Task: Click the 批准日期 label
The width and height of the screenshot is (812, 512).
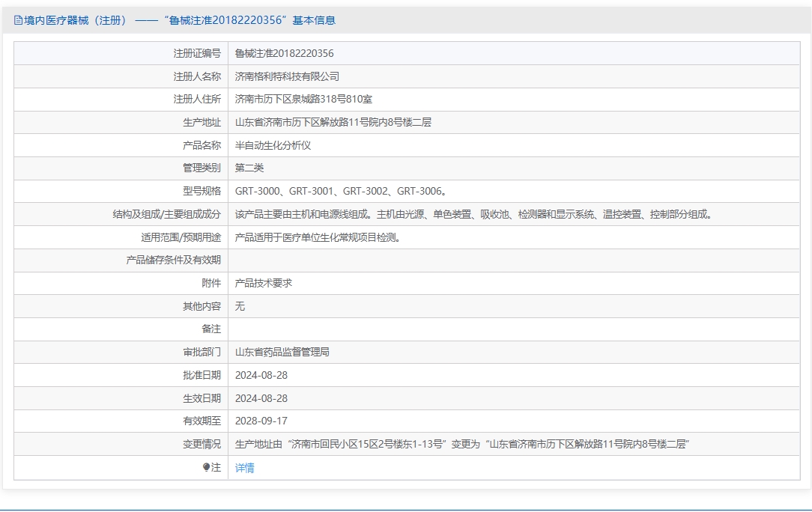Action: tap(202, 375)
